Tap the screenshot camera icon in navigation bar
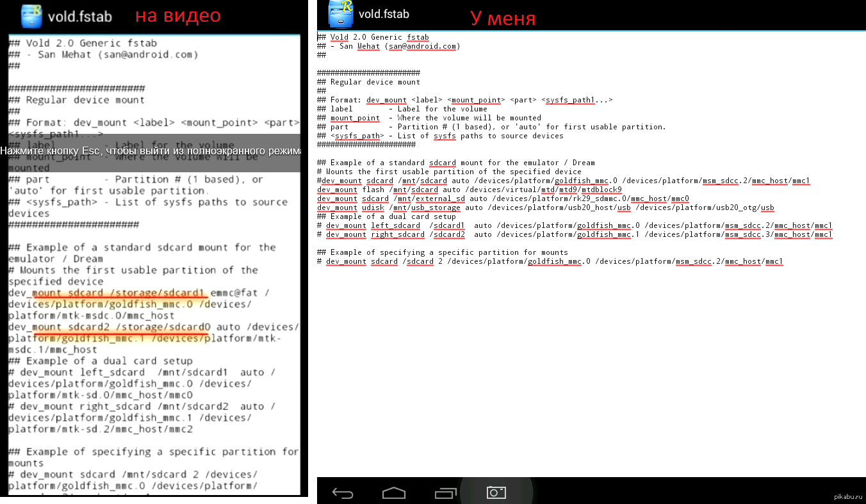 [496, 492]
